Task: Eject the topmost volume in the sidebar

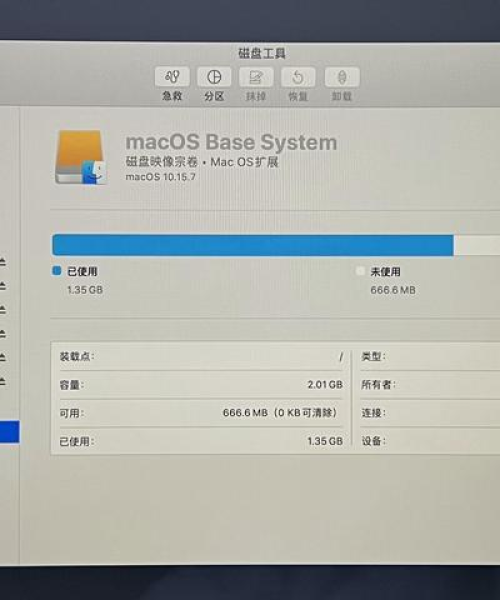Action: [x=2, y=262]
